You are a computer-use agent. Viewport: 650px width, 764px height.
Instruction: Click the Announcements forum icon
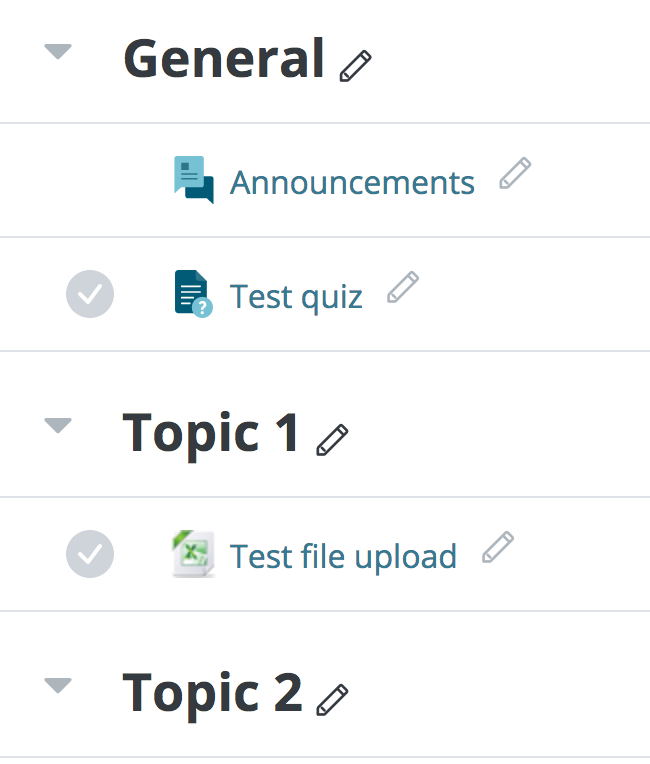194,180
